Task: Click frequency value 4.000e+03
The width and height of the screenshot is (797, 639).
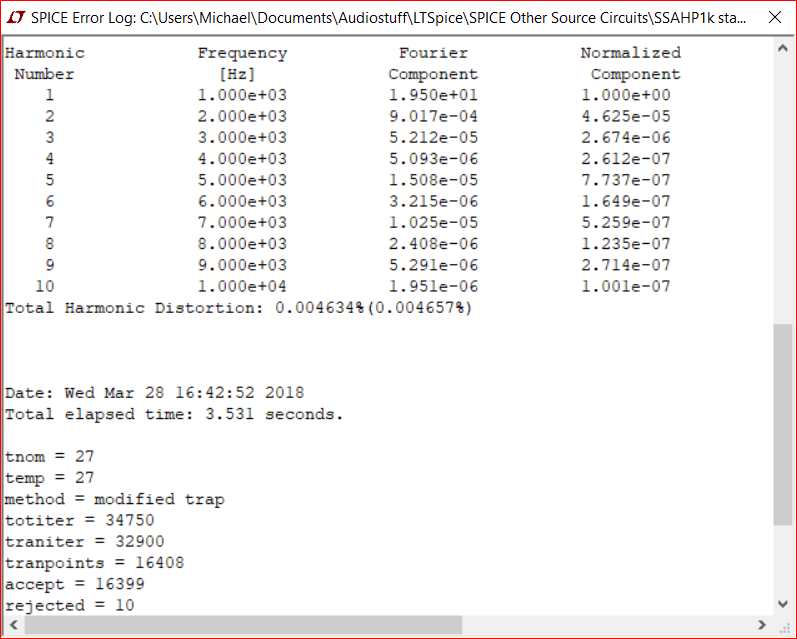Action: (x=242, y=159)
